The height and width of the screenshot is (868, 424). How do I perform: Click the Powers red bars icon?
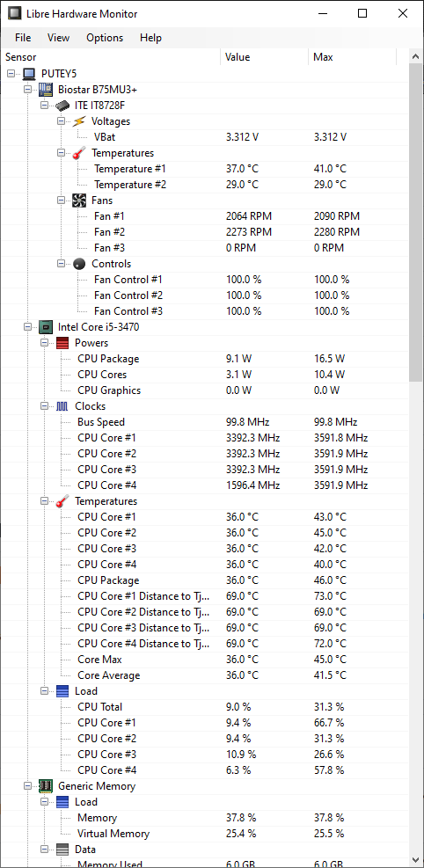[62, 343]
